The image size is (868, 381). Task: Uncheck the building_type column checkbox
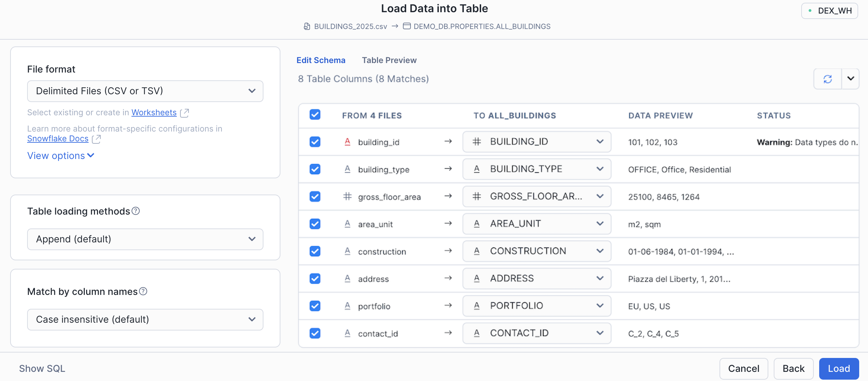[x=315, y=169]
